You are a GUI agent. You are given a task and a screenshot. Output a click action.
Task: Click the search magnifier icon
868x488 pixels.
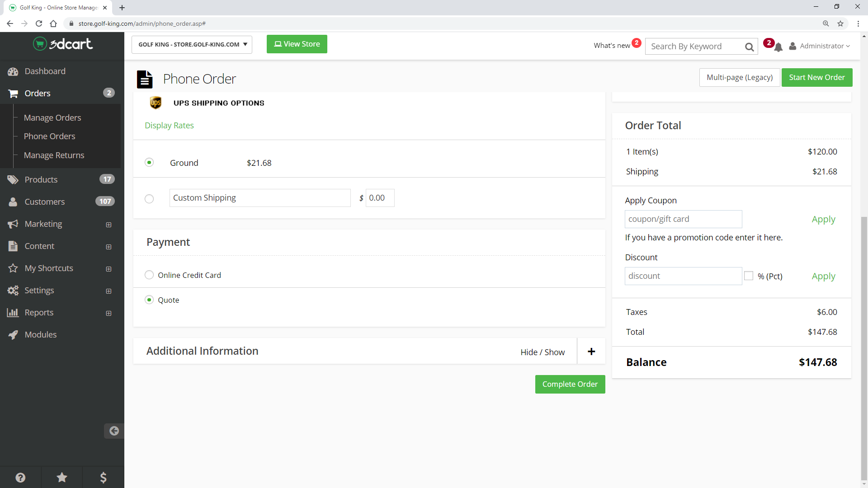pos(749,47)
